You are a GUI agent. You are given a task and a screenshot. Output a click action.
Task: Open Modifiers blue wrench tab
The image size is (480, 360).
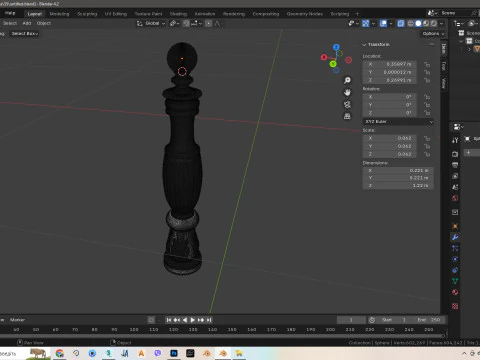pyautogui.click(x=455, y=237)
